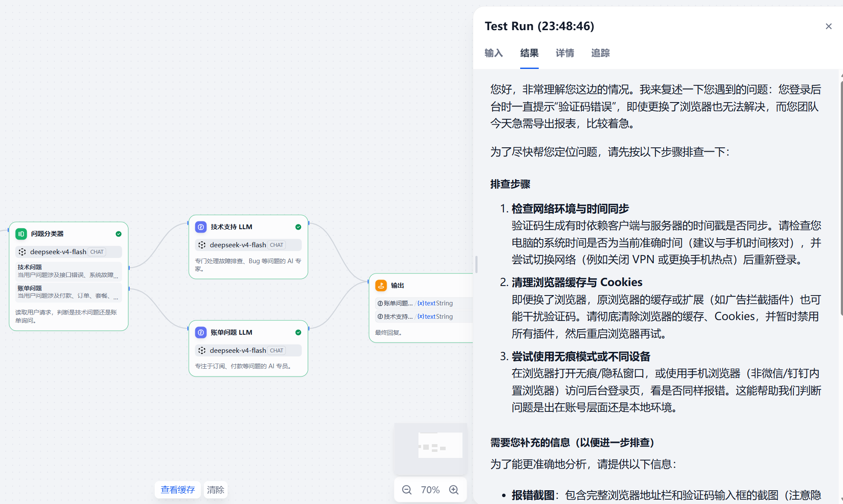Click the 账单问题 variable icon in 输出 node

[x=380, y=303]
